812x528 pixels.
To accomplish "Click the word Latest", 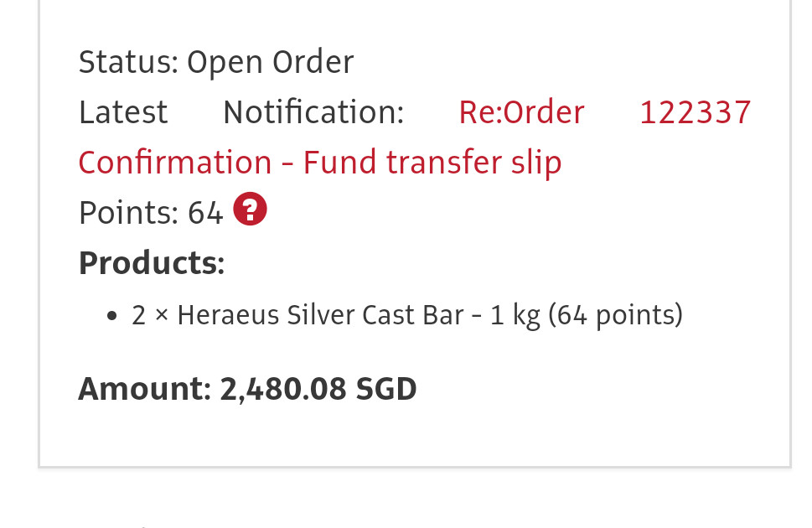I will point(123,112).
